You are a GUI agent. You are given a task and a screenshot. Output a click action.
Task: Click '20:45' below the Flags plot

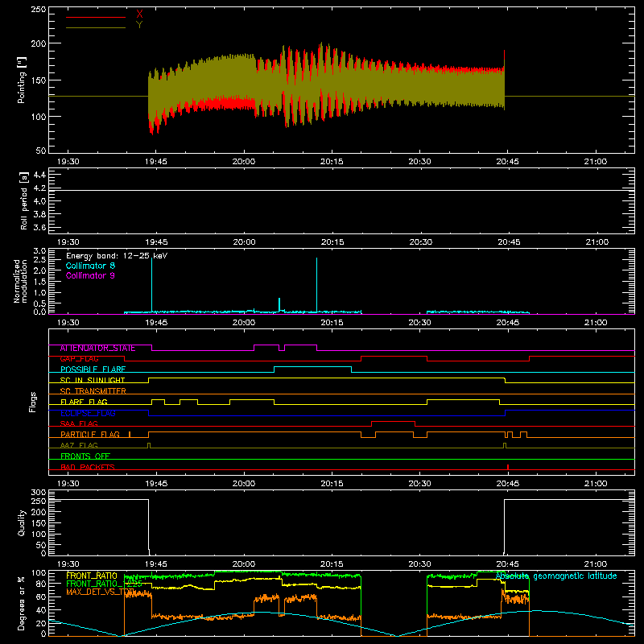[508, 484]
